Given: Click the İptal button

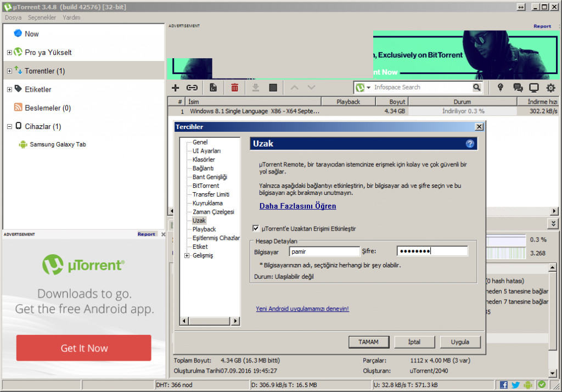Looking at the screenshot, I should tap(414, 342).
